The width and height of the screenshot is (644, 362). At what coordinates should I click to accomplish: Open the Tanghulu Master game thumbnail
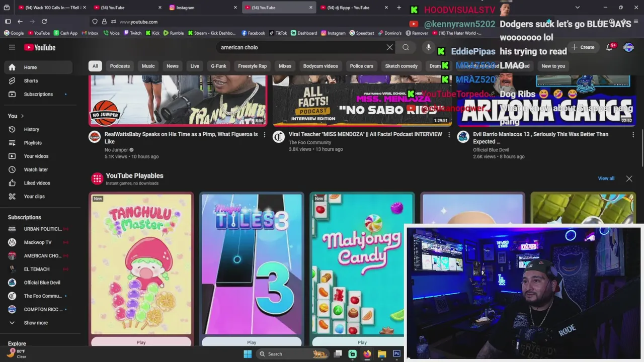tap(141, 264)
